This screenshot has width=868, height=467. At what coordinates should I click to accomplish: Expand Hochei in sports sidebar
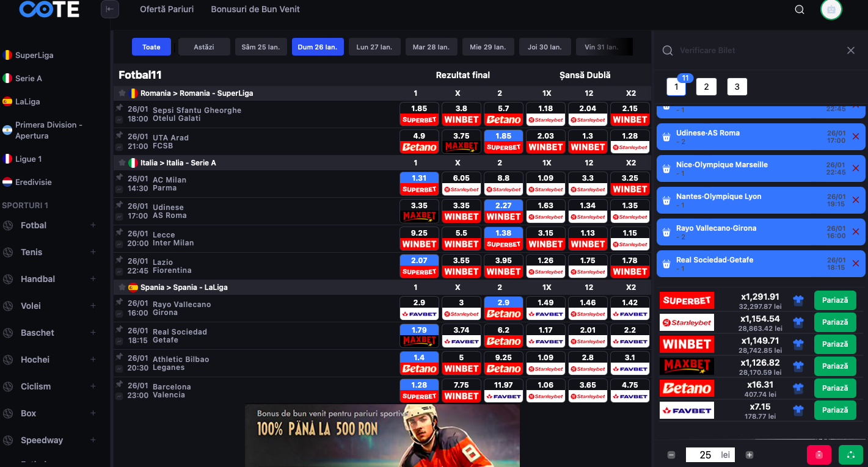[x=93, y=360]
